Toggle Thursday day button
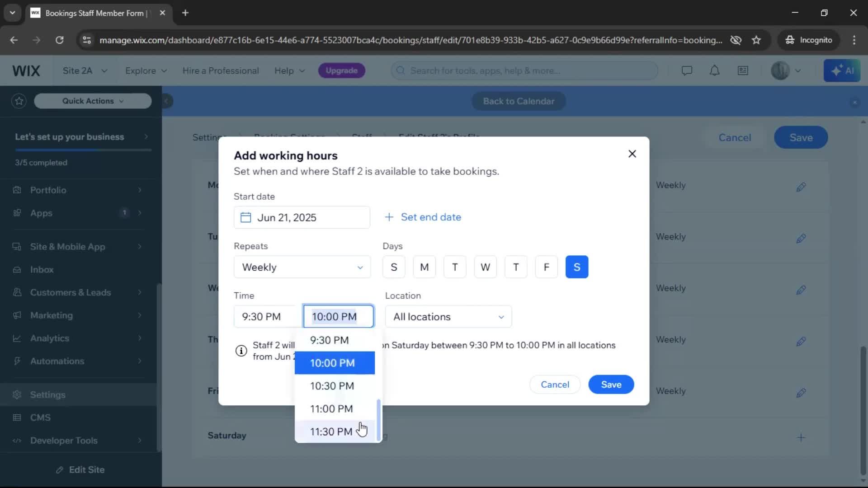The width and height of the screenshot is (868, 488). point(516,267)
